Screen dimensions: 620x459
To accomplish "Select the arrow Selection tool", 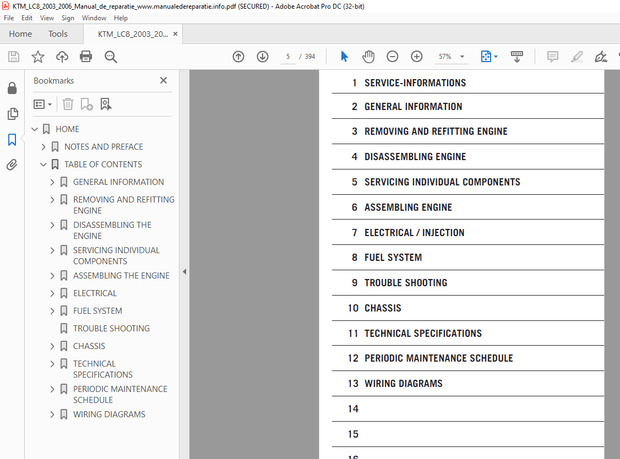I will tap(344, 57).
